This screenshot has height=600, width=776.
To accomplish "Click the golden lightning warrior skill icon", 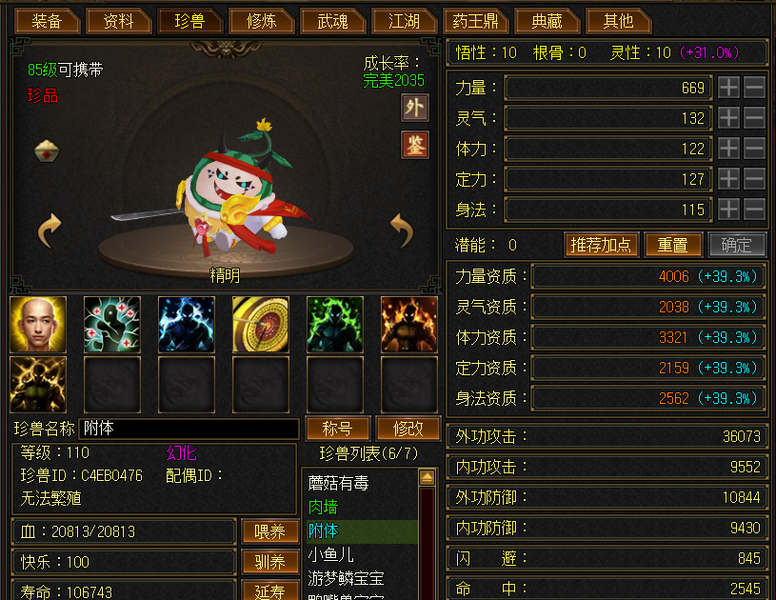I will click(x=38, y=384).
